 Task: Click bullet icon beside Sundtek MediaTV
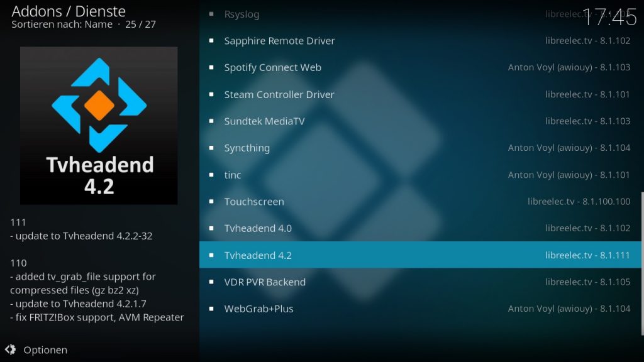[x=211, y=121]
